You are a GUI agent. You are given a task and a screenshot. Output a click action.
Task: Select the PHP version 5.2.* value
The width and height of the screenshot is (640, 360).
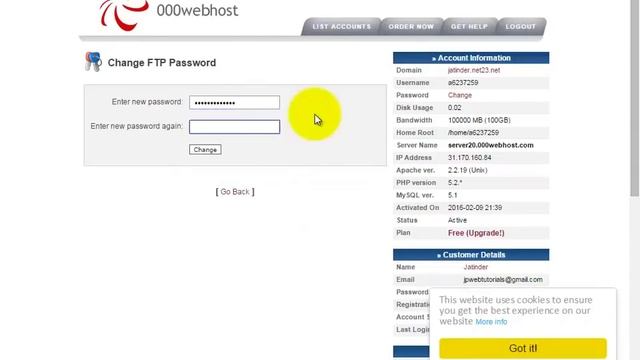(x=455, y=183)
